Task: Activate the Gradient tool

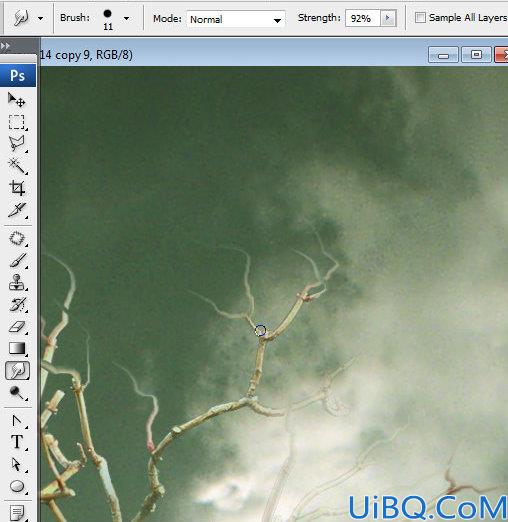Action: click(17, 348)
